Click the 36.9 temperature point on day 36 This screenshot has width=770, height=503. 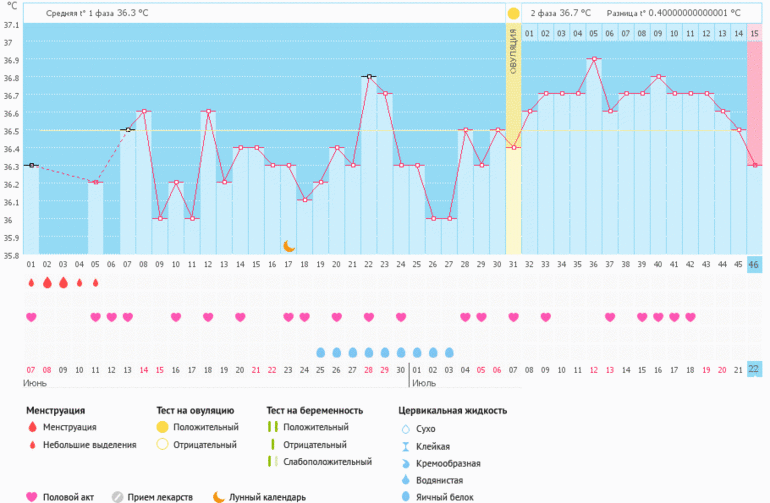click(x=593, y=59)
